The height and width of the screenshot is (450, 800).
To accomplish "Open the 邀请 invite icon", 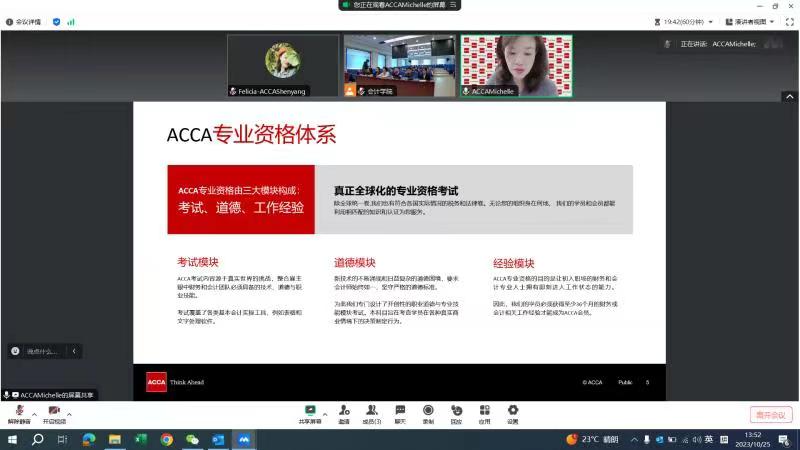I will [344, 413].
